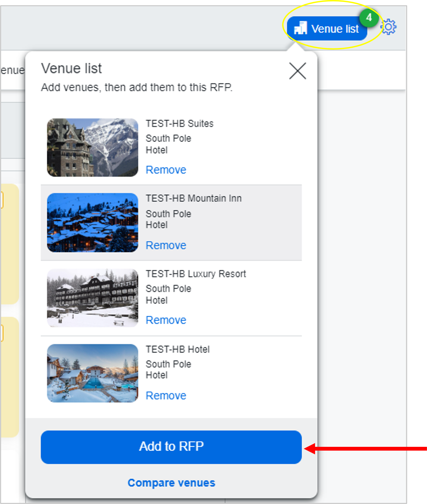Select the TEST-HB Suites name text
The image size is (427, 504).
pyautogui.click(x=180, y=124)
